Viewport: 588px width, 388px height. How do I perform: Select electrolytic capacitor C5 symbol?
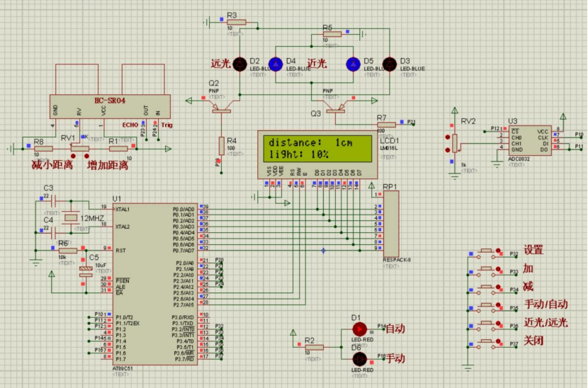(86, 271)
